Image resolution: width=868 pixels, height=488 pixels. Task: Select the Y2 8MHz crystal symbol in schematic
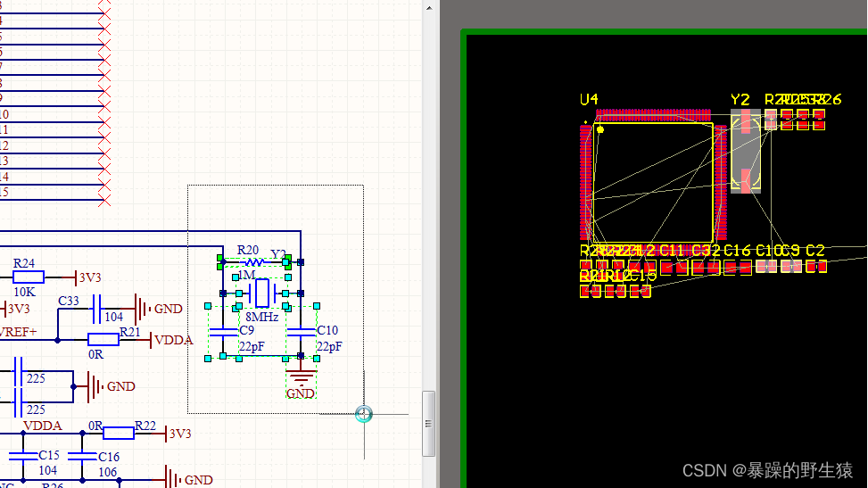(x=262, y=292)
